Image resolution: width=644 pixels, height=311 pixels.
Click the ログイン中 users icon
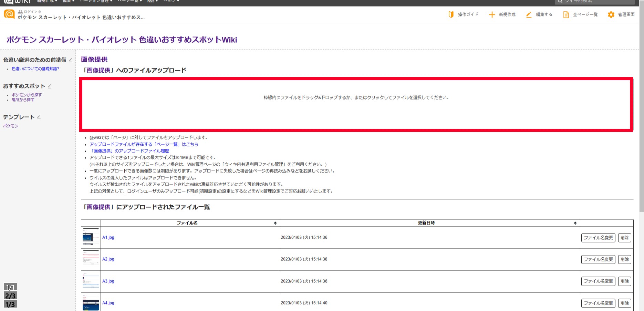[x=20, y=12]
